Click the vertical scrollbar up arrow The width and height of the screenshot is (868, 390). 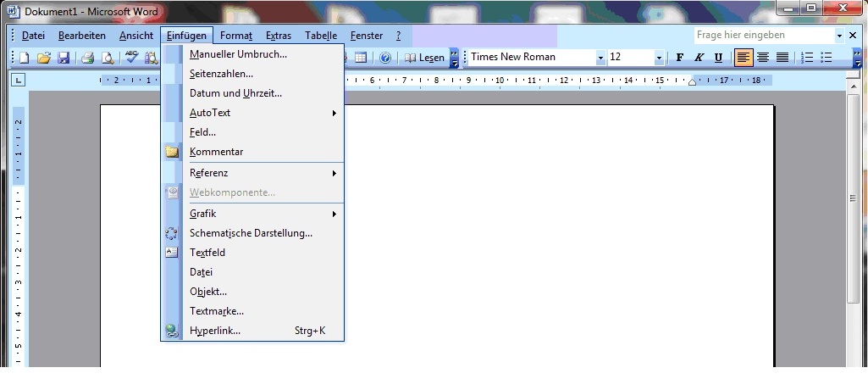point(853,87)
